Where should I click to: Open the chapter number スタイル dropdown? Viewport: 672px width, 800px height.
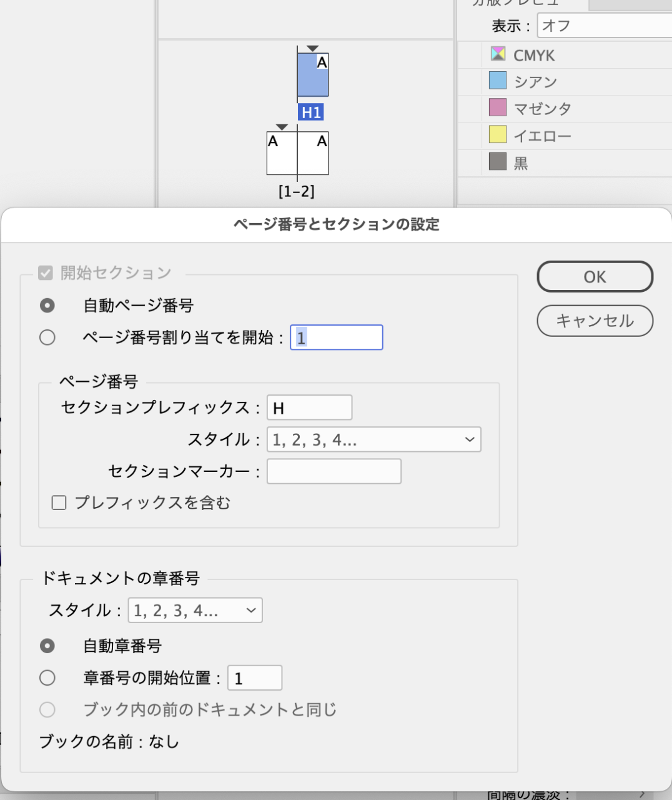(x=195, y=611)
